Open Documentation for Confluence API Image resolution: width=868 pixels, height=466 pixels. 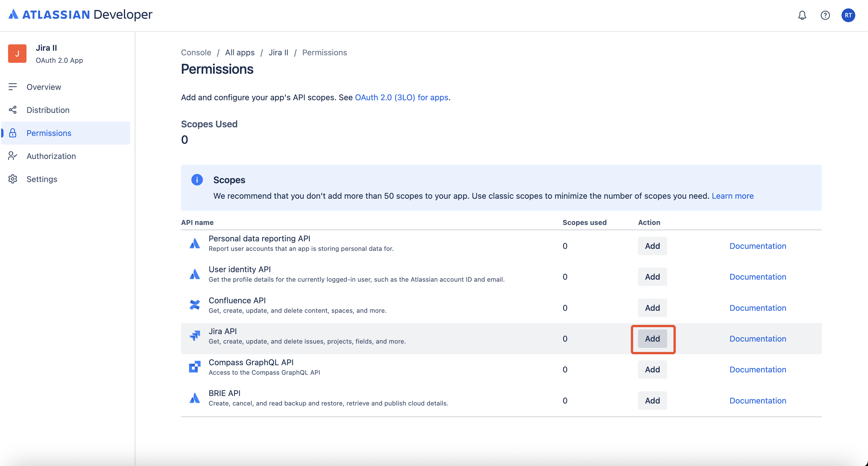(757, 308)
